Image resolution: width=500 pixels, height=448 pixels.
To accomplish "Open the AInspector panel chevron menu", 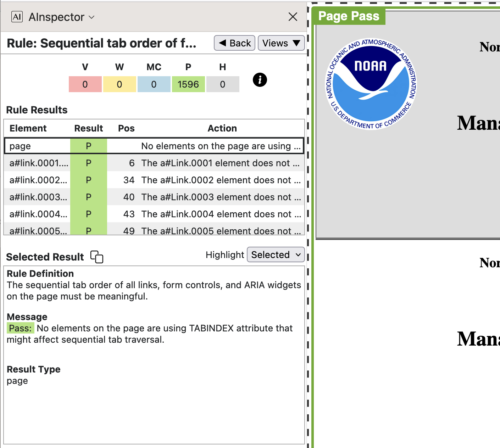I will coord(91,17).
